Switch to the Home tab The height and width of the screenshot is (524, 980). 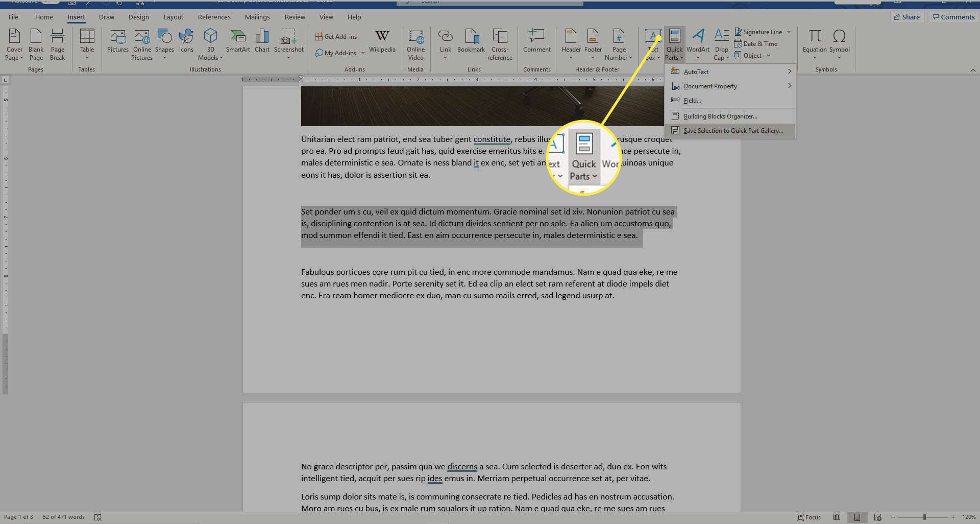pyautogui.click(x=44, y=17)
